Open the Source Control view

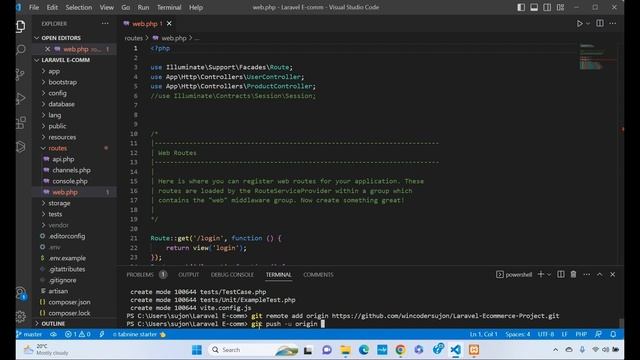click(x=21, y=74)
